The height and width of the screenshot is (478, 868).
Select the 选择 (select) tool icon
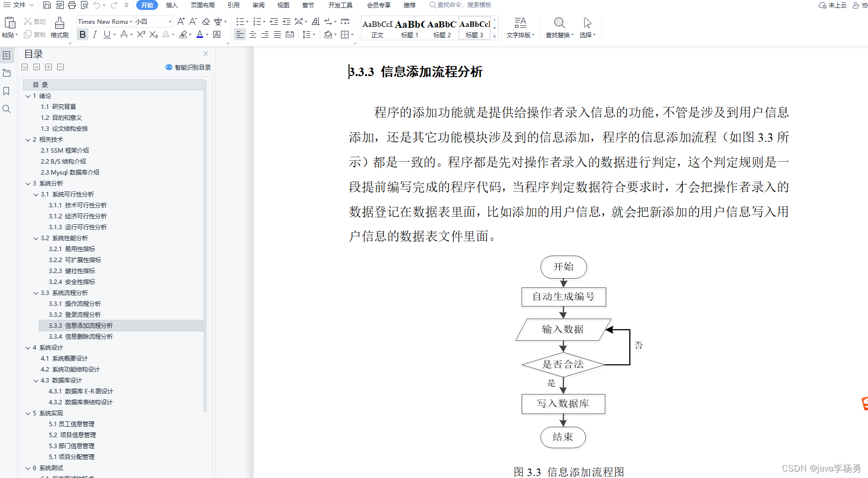click(587, 24)
